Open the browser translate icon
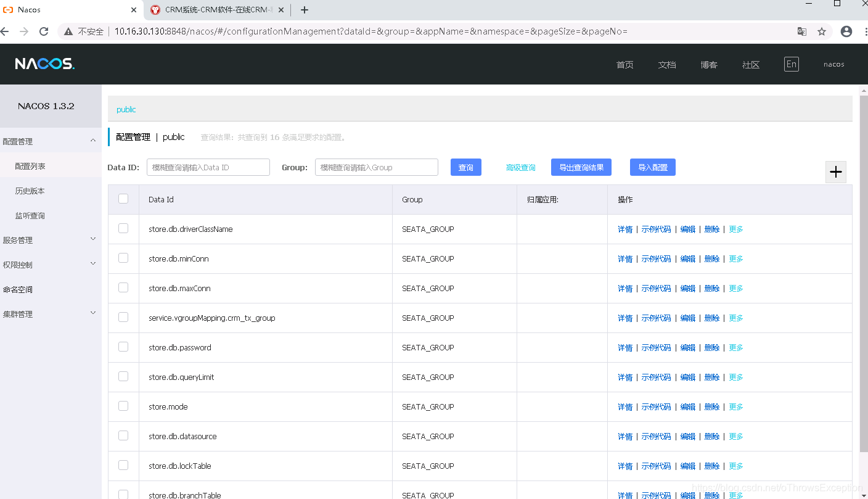Screen dimensions: 868x499 click(x=802, y=31)
